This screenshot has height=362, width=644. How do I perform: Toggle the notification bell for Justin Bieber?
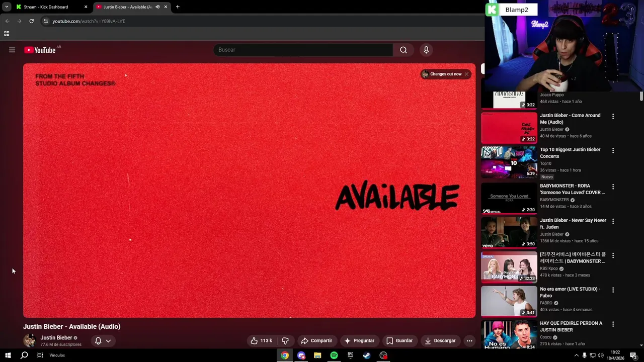(98, 340)
